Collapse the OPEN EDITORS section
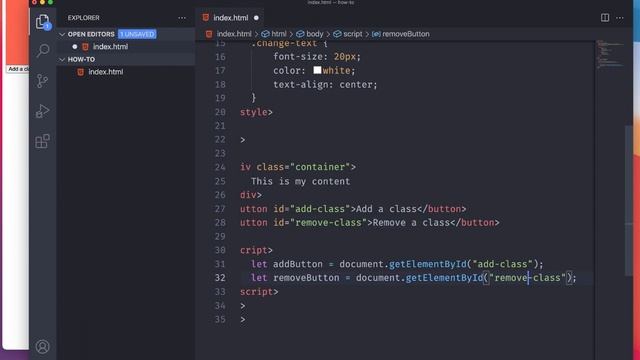640x360 pixels. (x=62, y=34)
